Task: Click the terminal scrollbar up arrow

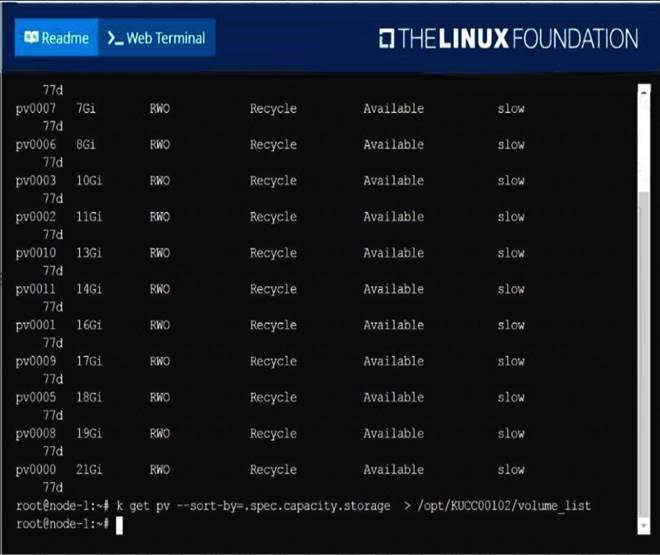Action: [644, 92]
